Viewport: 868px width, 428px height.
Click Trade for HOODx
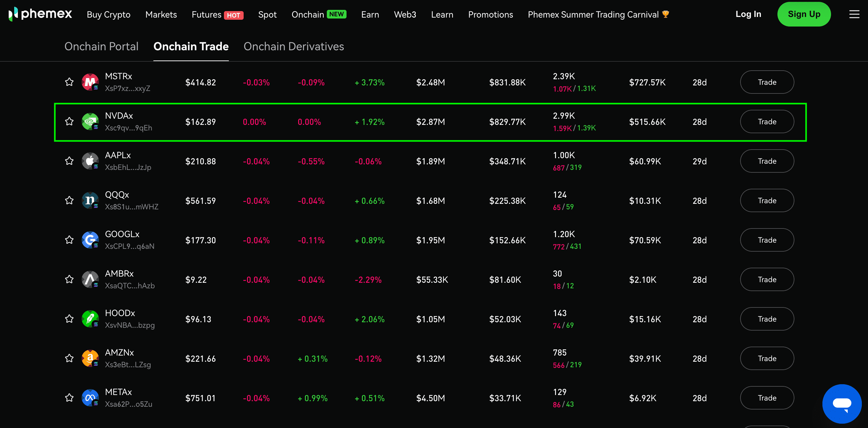coord(767,319)
